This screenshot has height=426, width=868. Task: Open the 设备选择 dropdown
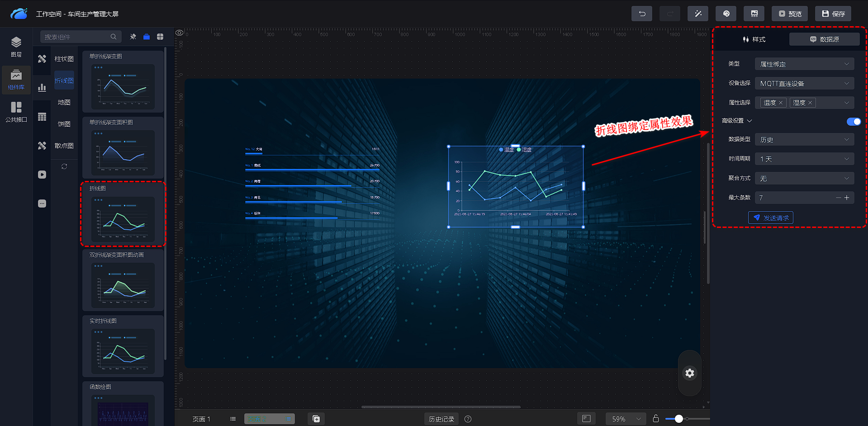click(804, 84)
